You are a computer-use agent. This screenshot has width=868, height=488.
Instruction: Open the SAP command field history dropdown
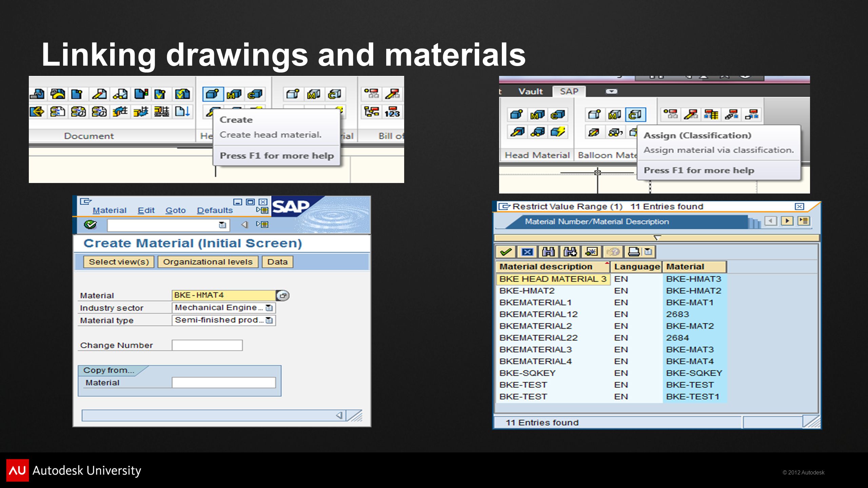pos(222,225)
